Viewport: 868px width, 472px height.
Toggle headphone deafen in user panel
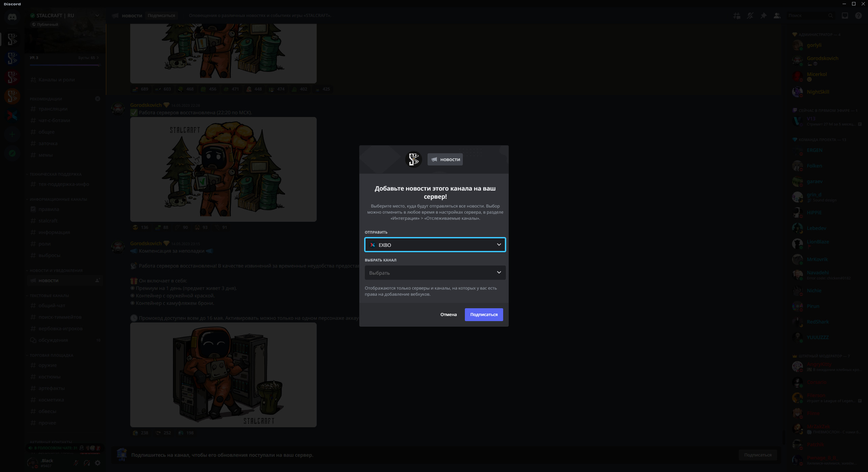[87, 463]
